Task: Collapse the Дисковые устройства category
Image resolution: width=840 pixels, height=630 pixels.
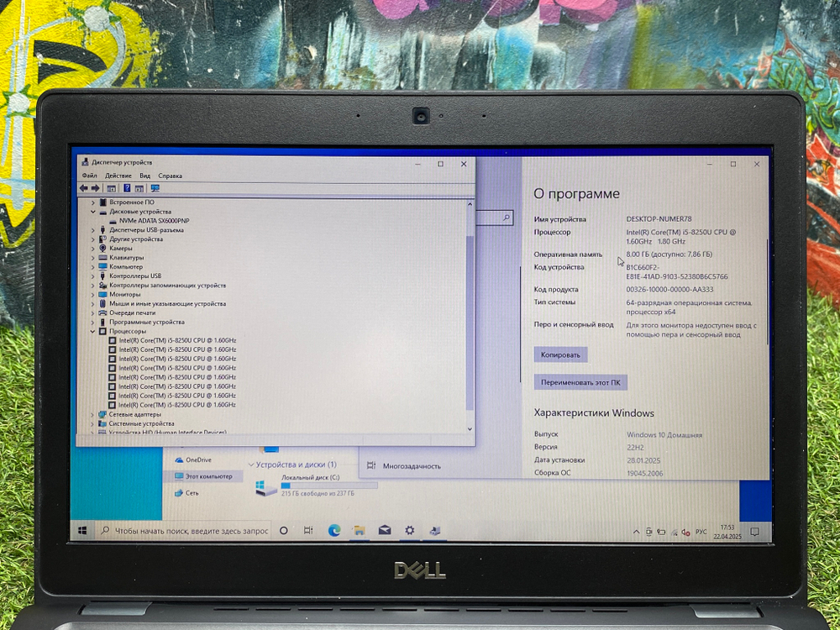Action: (92, 213)
